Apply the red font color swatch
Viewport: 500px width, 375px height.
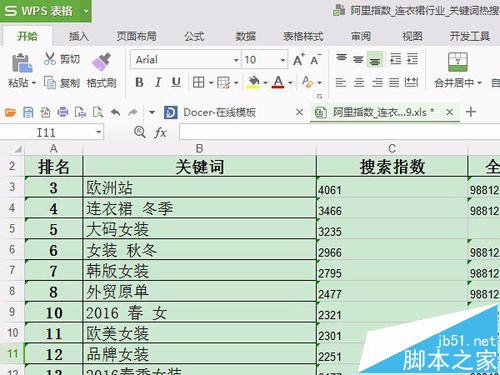coord(278,82)
